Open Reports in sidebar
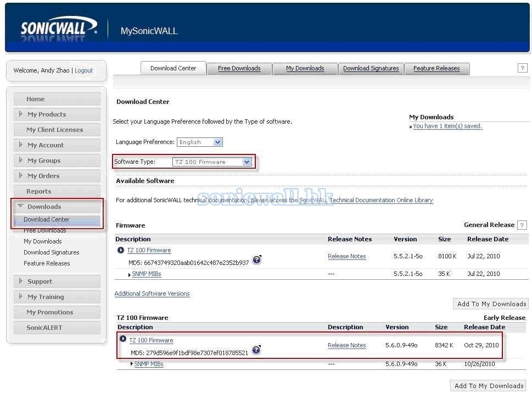 pos(57,191)
